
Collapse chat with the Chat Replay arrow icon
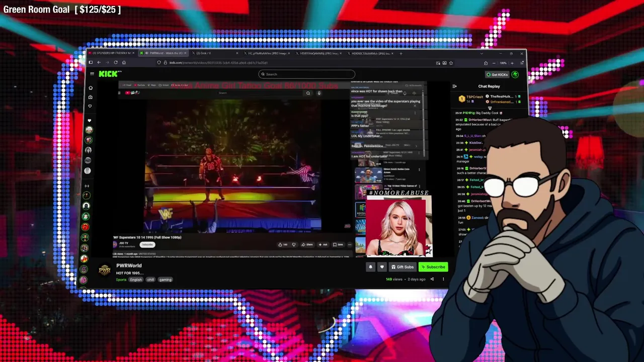(454, 86)
